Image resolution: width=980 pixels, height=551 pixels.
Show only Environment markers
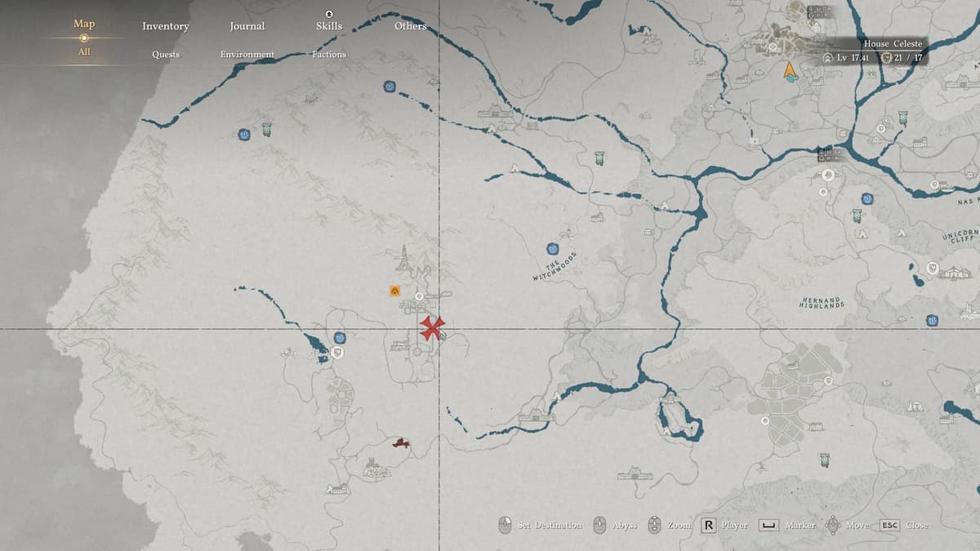247,54
